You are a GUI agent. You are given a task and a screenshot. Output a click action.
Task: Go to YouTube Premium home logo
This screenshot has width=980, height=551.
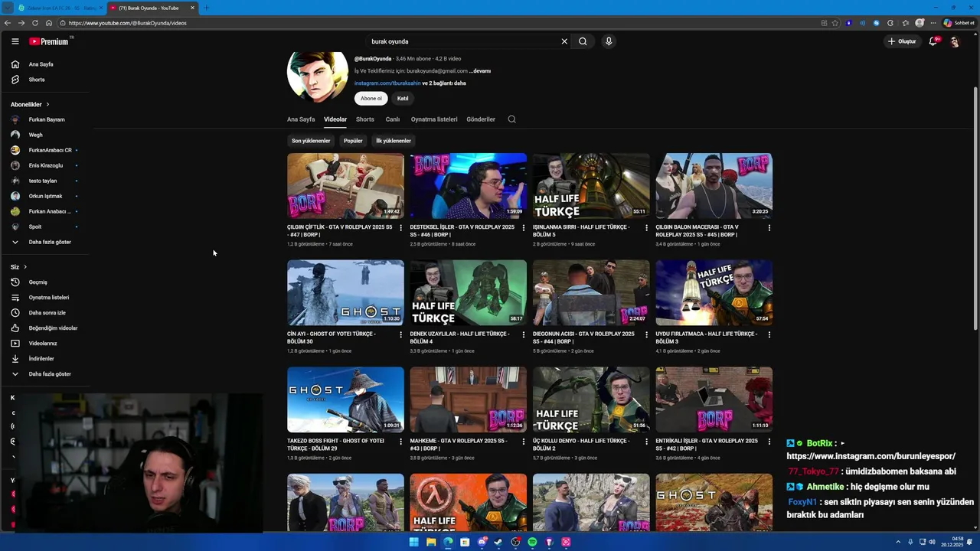pos(50,41)
